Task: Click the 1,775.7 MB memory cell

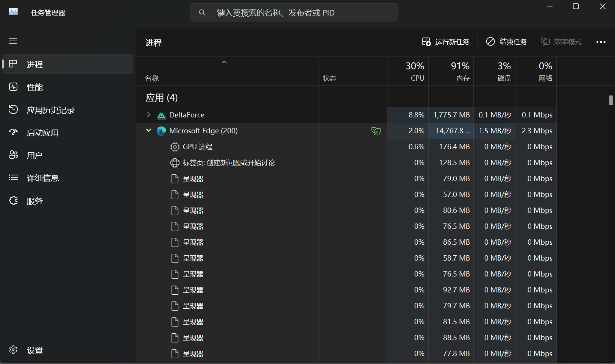Action: (451, 115)
